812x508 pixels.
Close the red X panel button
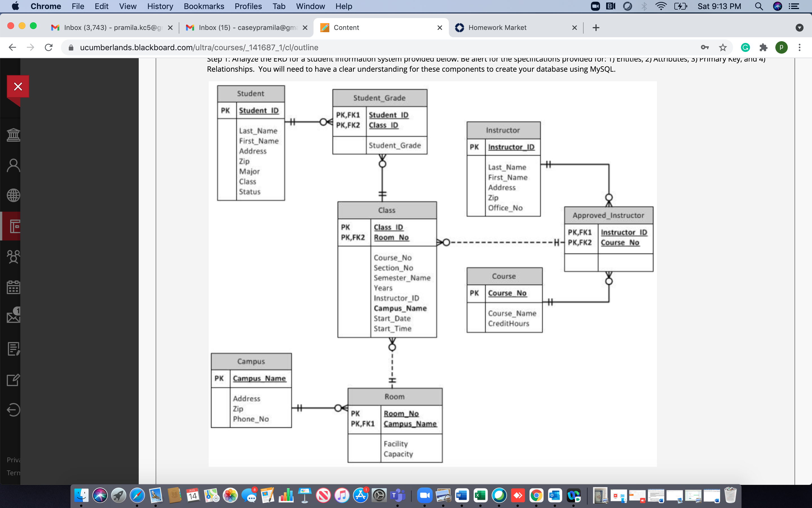tap(18, 86)
